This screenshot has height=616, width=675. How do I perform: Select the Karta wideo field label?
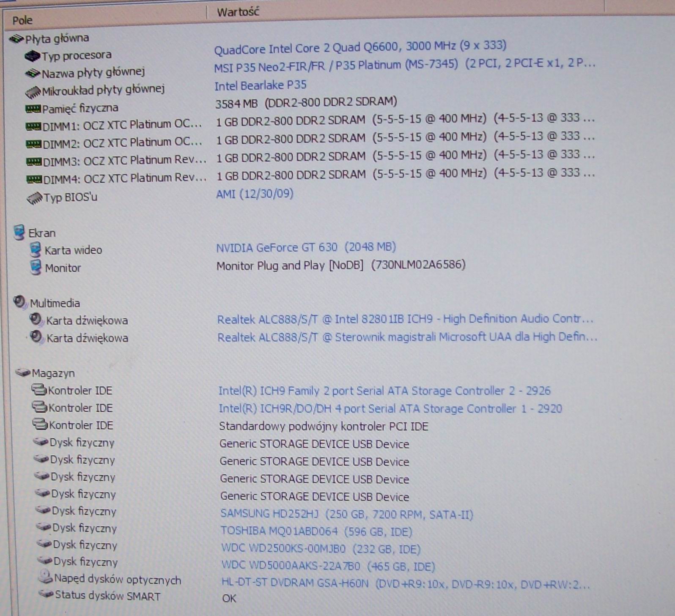74,250
